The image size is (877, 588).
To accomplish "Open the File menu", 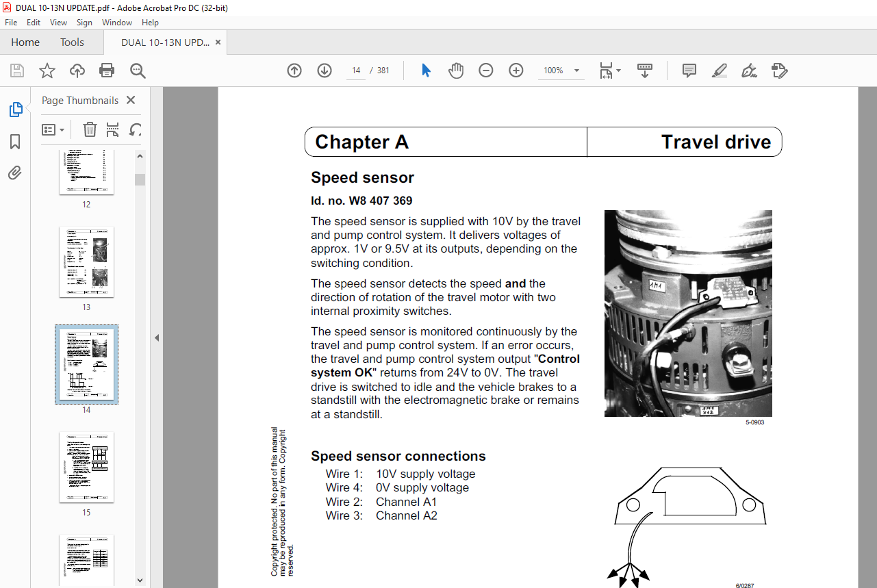I will 11,23.
